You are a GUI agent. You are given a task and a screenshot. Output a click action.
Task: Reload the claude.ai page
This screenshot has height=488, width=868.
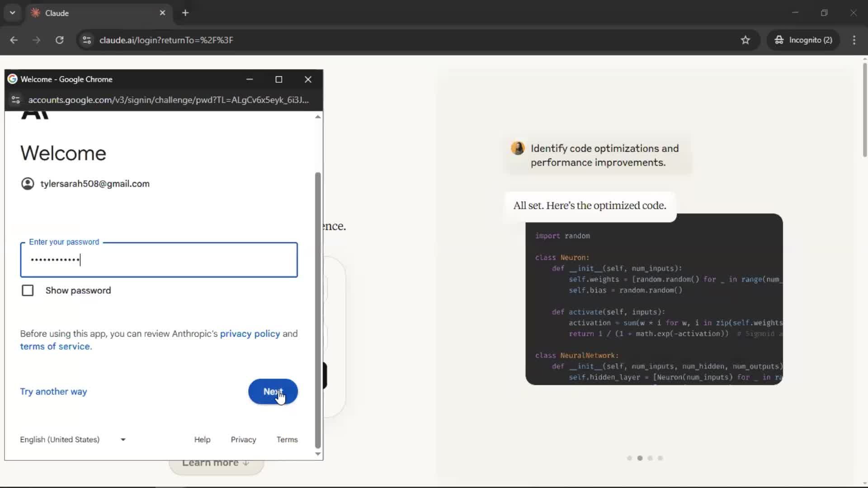click(59, 40)
